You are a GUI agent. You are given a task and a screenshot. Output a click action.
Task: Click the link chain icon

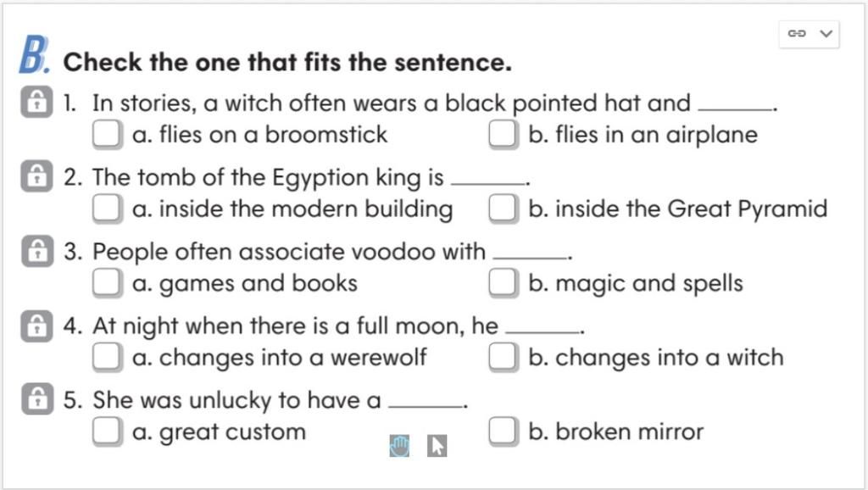click(797, 33)
